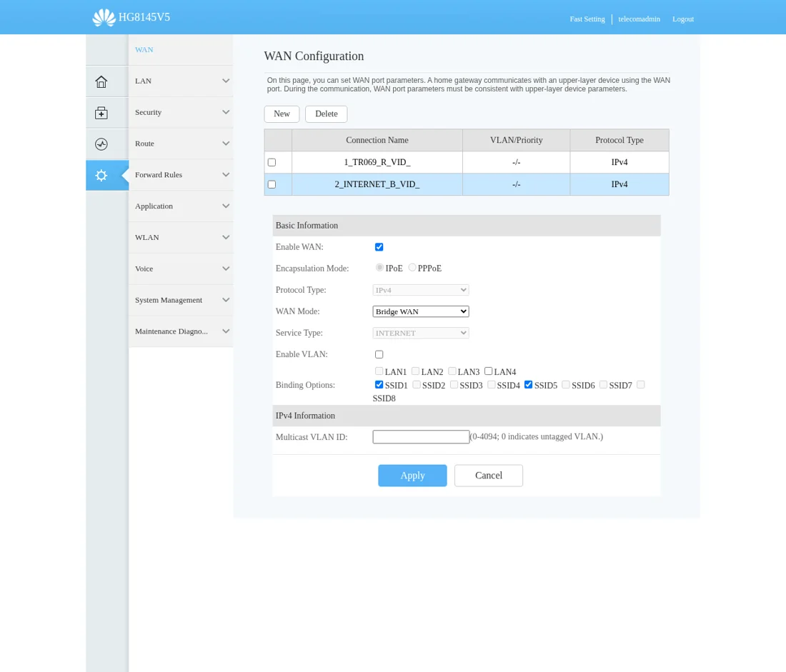The width and height of the screenshot is (786, 672).
Task: Click the Logout link
Action: (x=683, y=19)
